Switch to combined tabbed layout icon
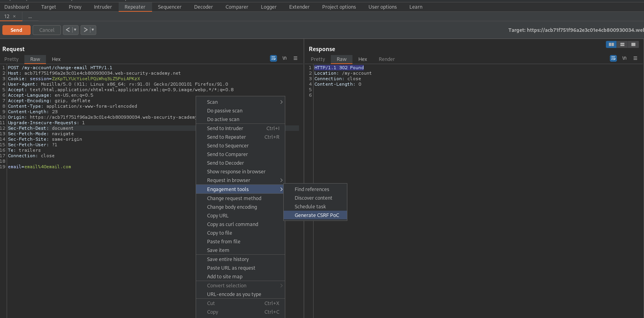The width and height of the screenshot is (644, 318). 633,44
